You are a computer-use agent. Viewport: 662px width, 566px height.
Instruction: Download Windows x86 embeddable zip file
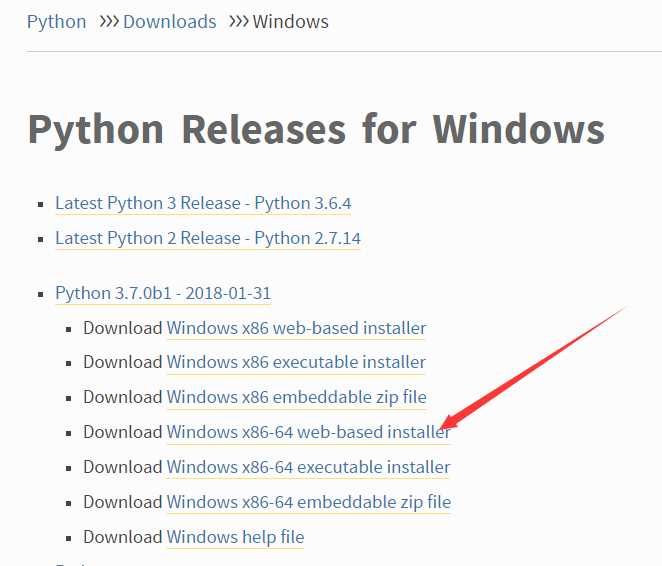[296, 398]
